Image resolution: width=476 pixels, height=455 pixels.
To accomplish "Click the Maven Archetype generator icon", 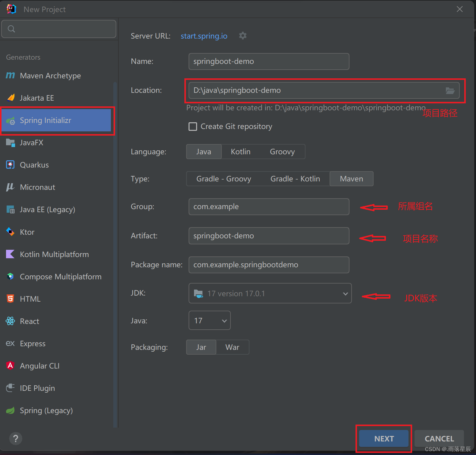I will click(11, 75).
